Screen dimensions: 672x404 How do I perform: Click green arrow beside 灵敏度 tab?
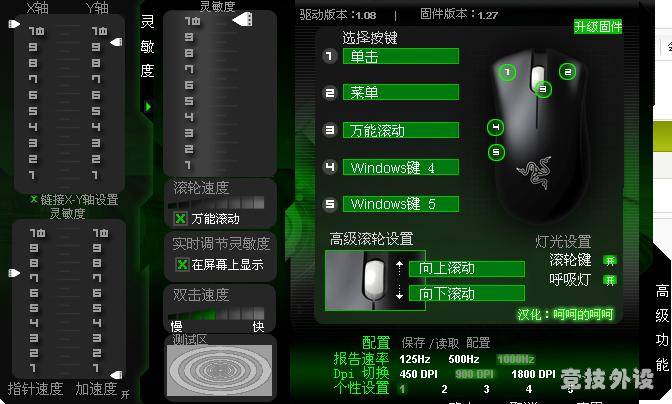[148, 106]
